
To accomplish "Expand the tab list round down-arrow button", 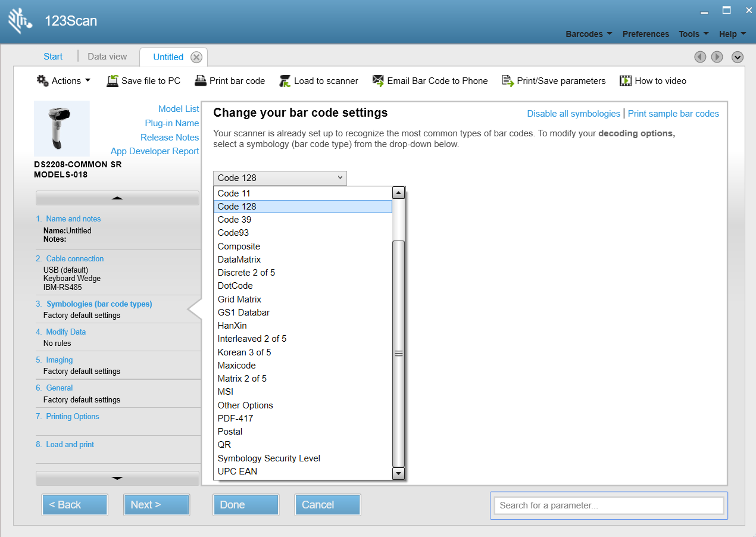I will [738, 57].
